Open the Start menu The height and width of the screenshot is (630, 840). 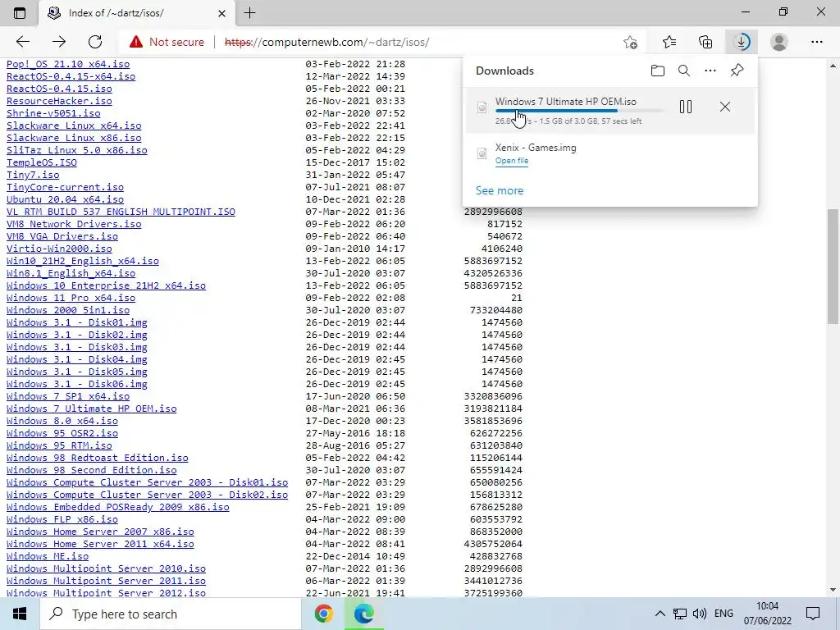[20, 614]
